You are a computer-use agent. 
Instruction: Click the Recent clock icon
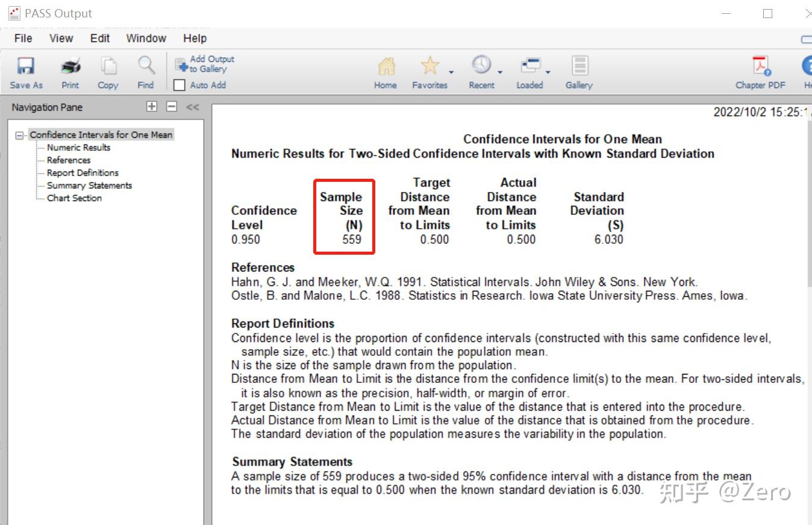pos(481,65)
